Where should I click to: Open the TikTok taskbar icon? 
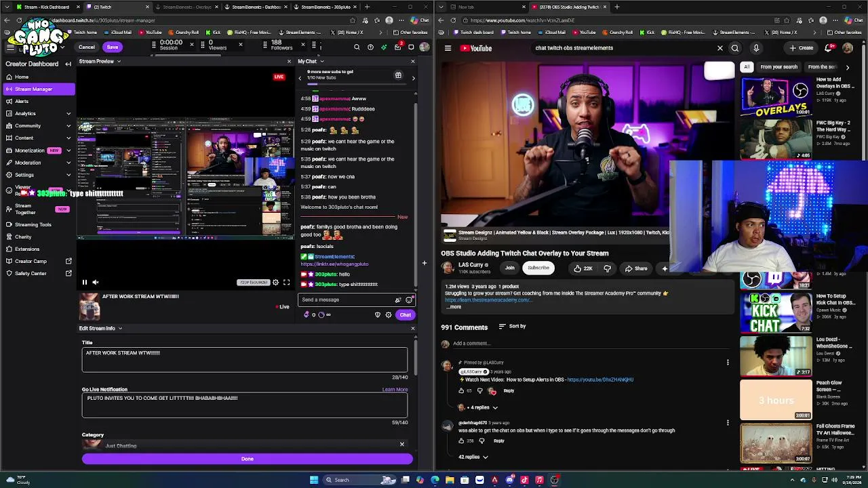(x=524, y=480)
